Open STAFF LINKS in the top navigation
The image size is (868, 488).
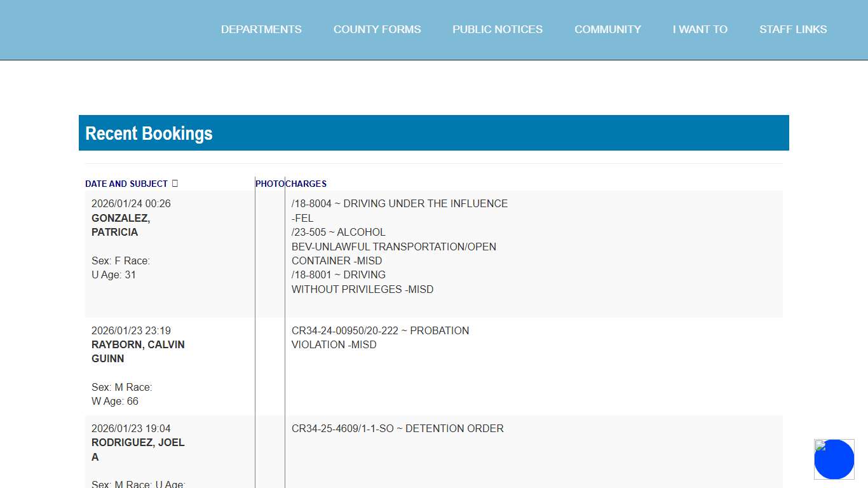pos(793,29)
